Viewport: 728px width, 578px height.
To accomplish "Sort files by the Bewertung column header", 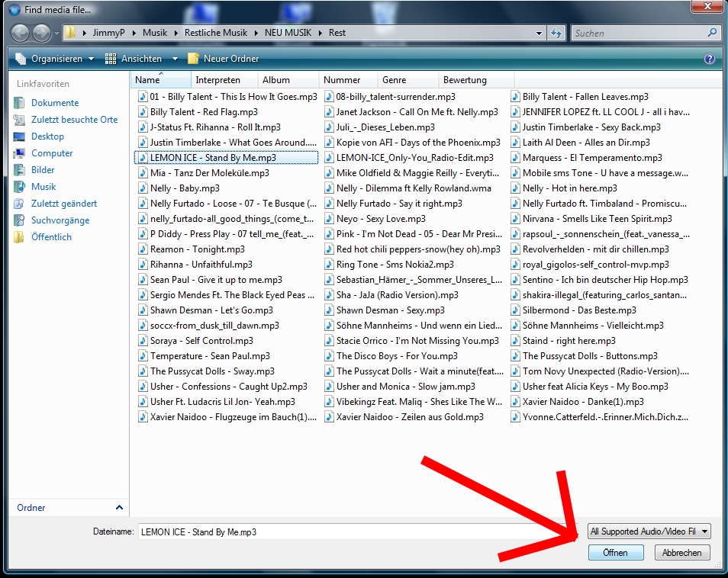I will (476, 80).
